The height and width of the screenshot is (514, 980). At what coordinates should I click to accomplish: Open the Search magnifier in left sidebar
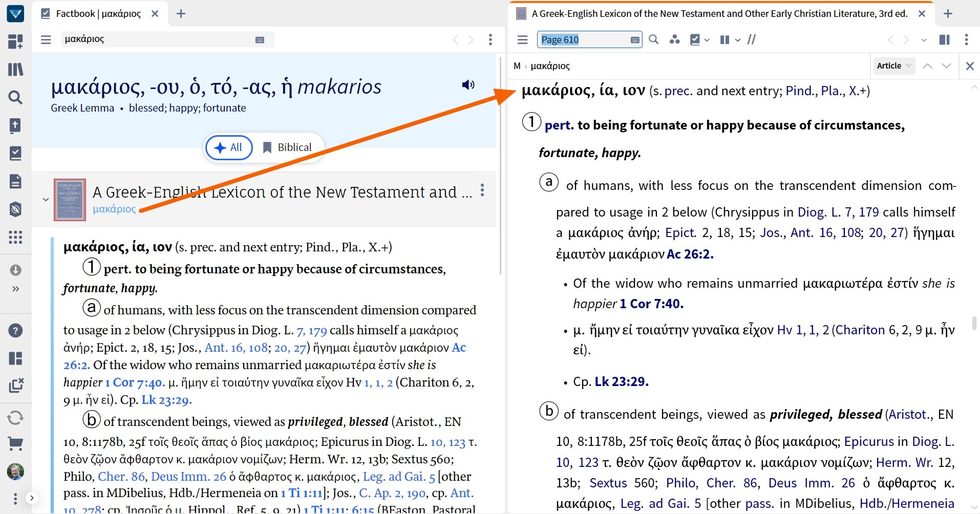tap(15, 97)
